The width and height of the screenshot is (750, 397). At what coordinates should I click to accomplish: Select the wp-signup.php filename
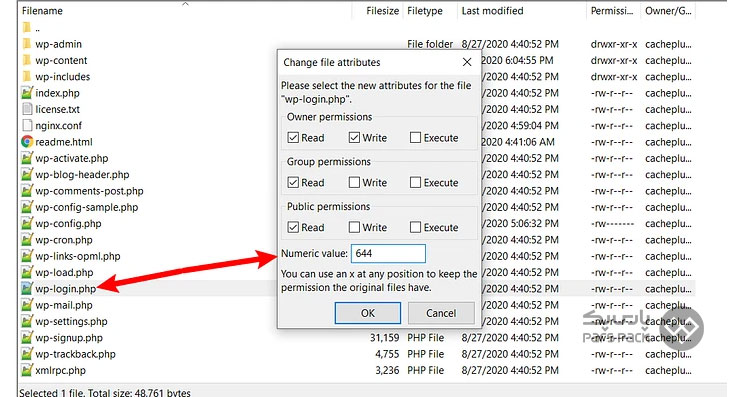(x=69, y=338)
